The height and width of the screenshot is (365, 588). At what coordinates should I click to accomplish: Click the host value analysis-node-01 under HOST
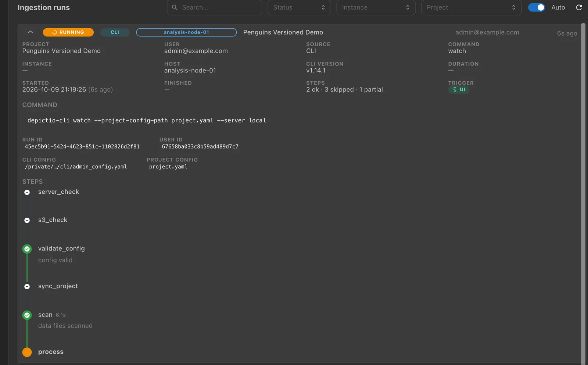(x=190, y=70)
